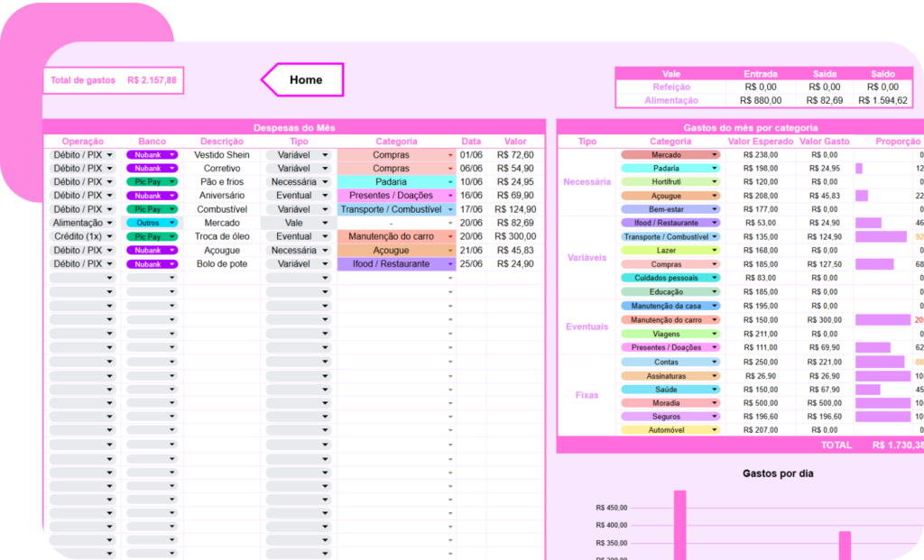Select the Troca de óleo description cell

(x=222, y=237)
